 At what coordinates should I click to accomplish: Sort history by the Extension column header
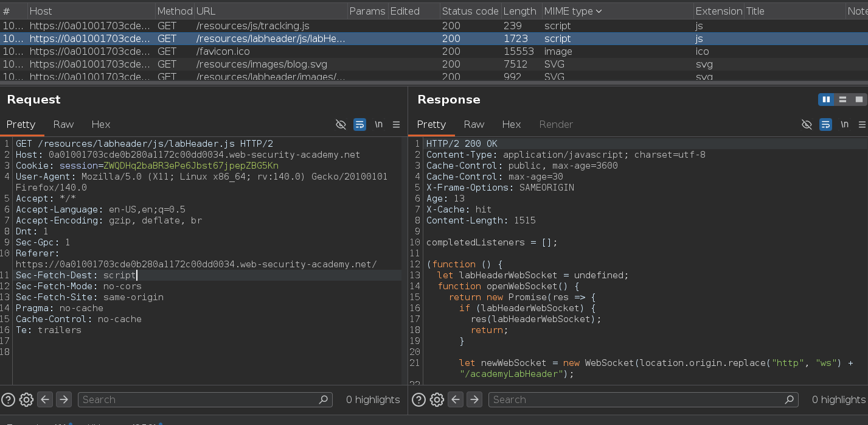tap(718, 11)
